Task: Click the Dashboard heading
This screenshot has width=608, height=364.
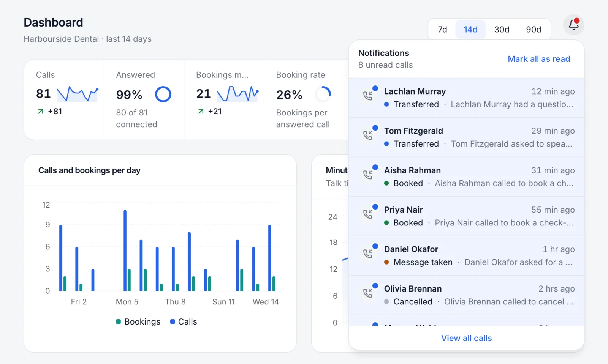Action: [x=53, y=22]
